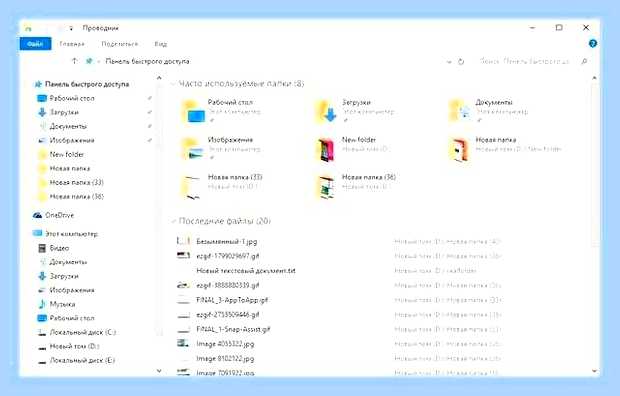Open the Файл ribbon tab
This screenshot has width=620, height=396.
(35, 44)
